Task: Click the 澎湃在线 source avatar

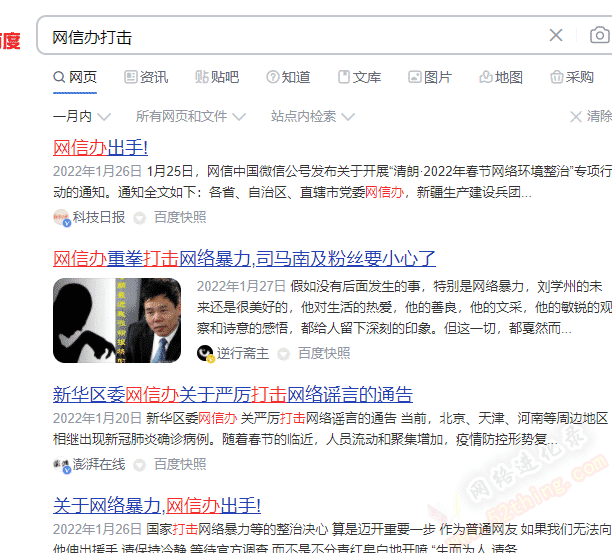Action: (61, 465)
